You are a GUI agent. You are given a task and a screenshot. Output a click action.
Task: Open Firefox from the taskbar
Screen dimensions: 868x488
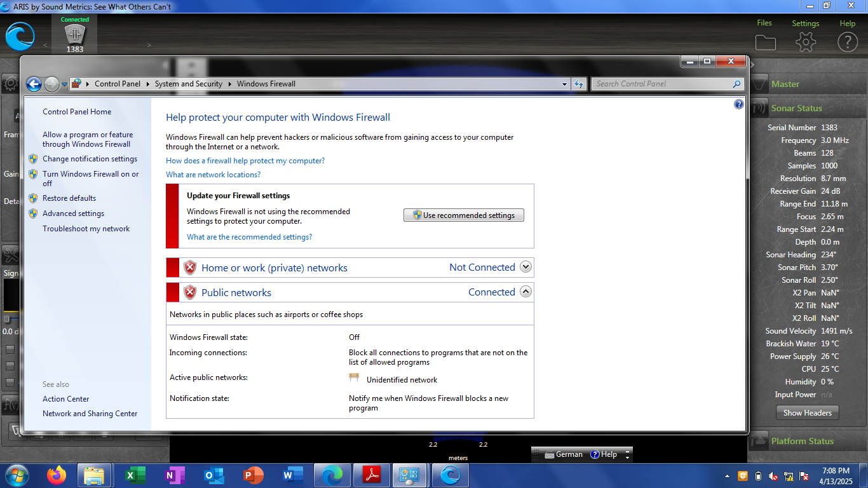pos(57,475)
